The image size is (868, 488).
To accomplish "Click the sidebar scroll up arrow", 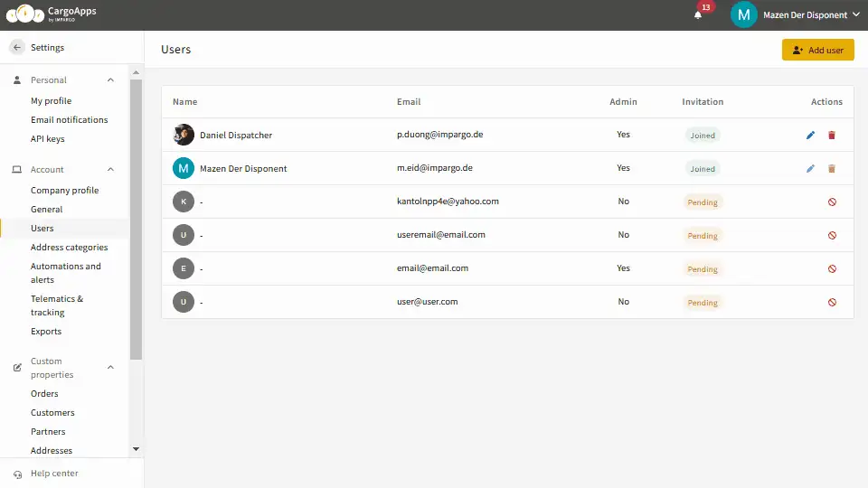I will pyautogui.click(x=137, y=72).
